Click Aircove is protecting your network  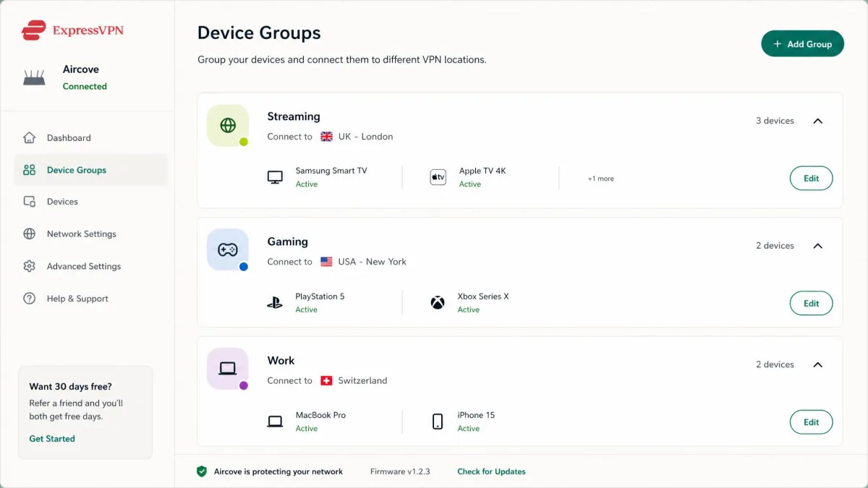tap(278, 471)
